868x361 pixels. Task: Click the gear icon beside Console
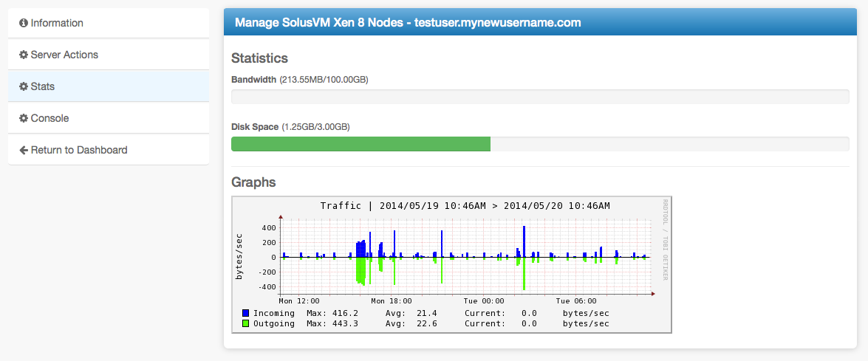[24, 118]
